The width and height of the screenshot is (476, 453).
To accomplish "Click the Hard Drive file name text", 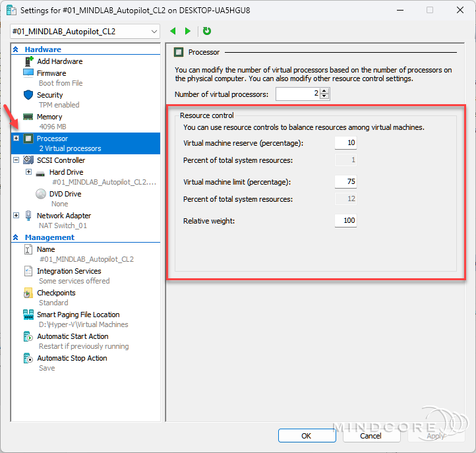I will [x=104, y=182].
